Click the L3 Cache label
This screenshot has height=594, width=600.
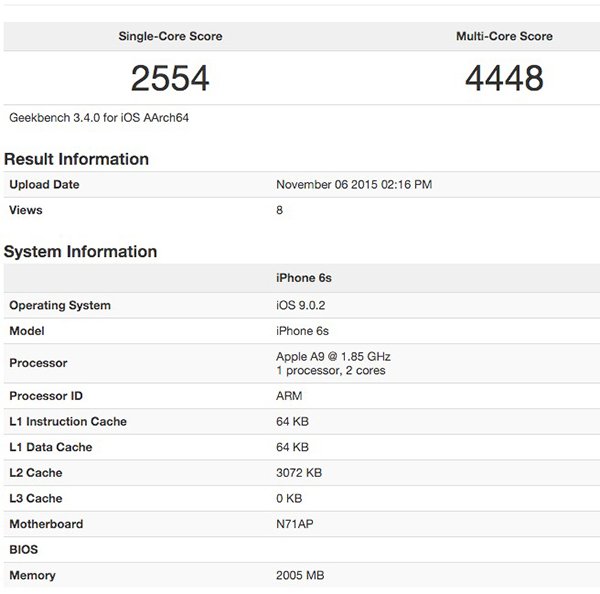pyautogui.click(x=36, y=499)
